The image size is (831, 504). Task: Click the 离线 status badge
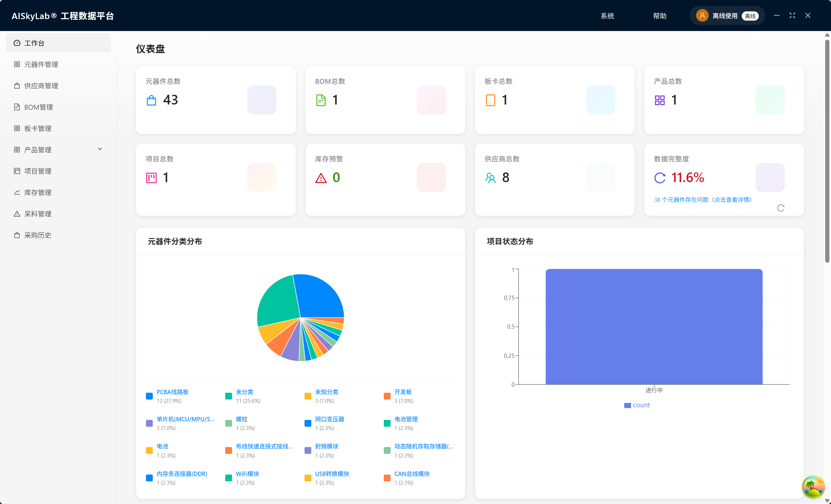click(750, 16)
